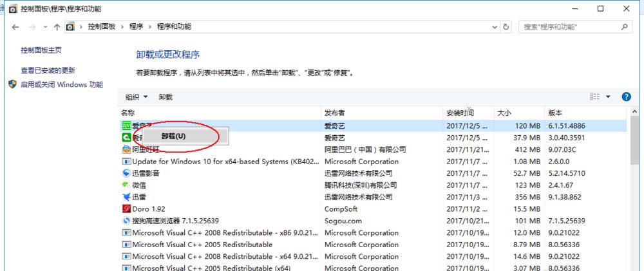Open 控制面板主页 link
The height and width of the screenshot is (271, 644).
click(x=41, y=50)
